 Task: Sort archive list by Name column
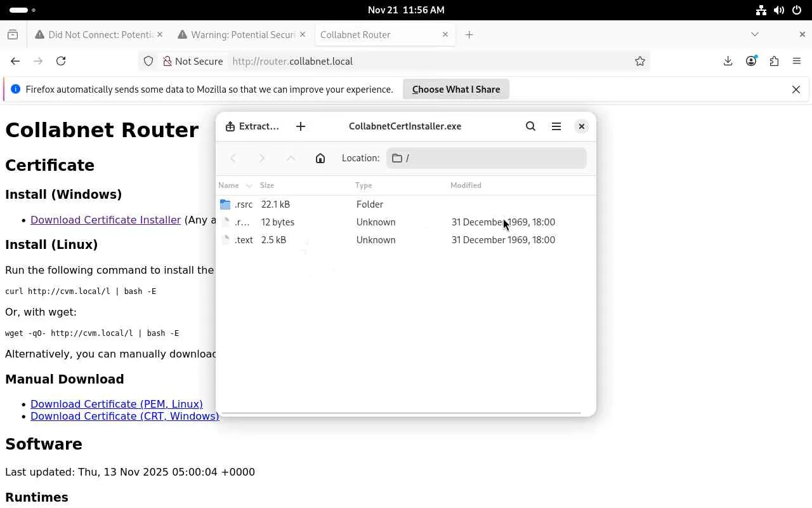click(236, 185)
